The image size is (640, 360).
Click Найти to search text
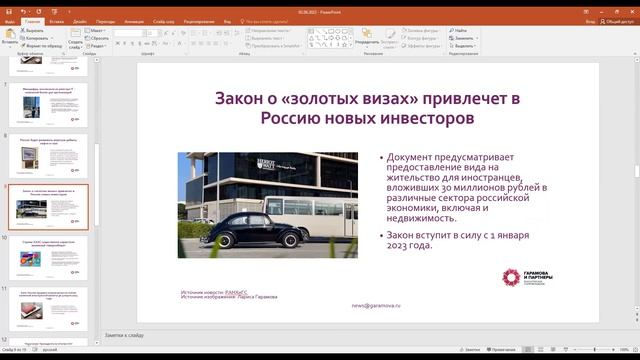coord(458,30)
